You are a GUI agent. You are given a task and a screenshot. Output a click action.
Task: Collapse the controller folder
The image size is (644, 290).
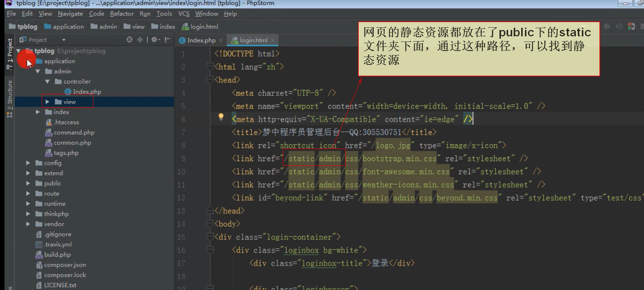click(47, 81)
